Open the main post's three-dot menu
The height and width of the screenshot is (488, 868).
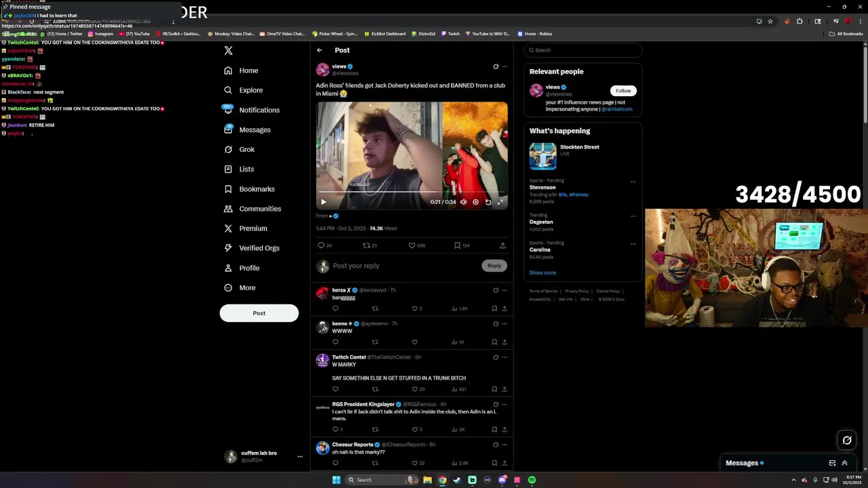505,66
